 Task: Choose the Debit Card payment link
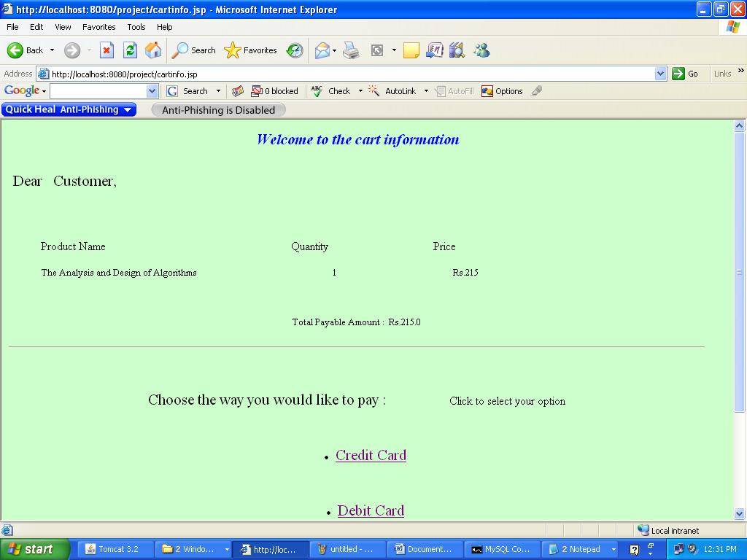371,510
